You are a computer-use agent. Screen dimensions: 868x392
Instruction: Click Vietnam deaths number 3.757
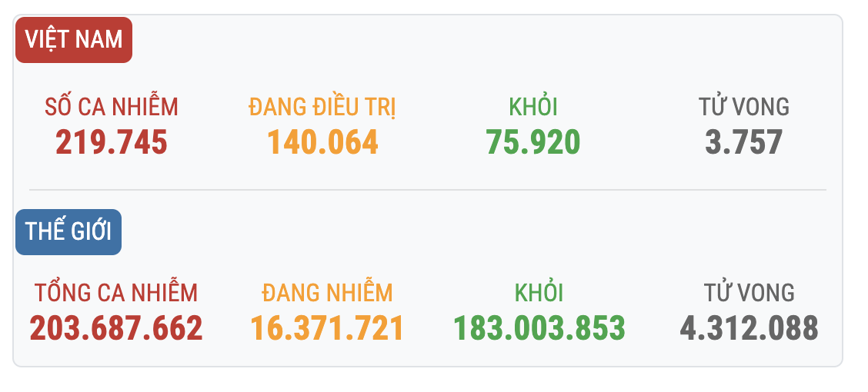744,142
